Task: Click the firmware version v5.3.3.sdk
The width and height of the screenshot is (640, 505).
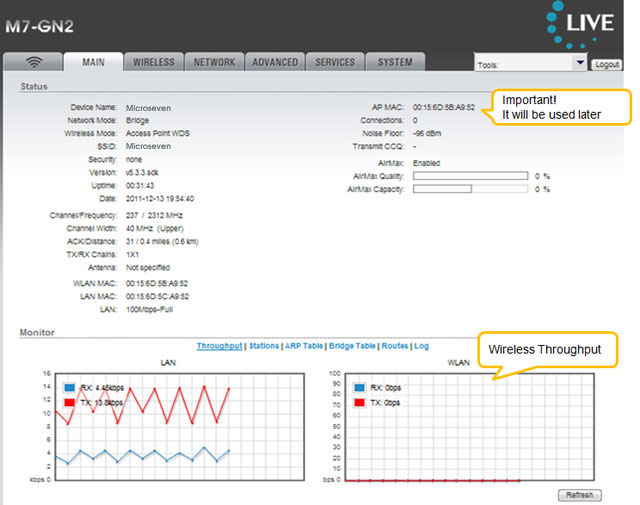Action: [142, 172]
